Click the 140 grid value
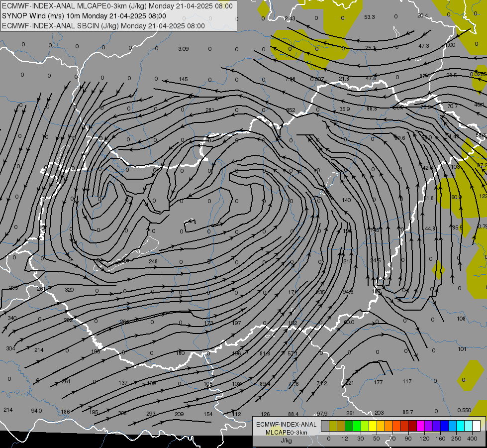 [346, 200]
